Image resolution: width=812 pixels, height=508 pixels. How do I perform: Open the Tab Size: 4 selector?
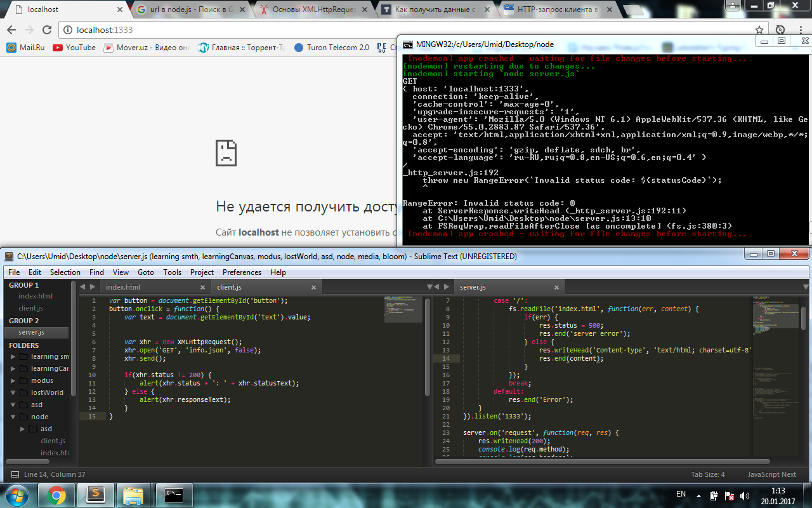(x=708, y=474)
